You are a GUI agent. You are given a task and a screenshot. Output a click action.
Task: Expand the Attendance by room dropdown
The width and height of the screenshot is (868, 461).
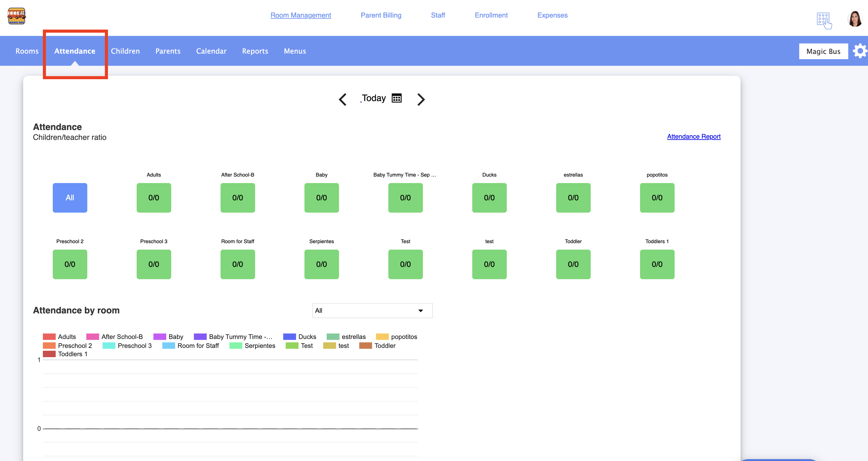click(372, 311)
